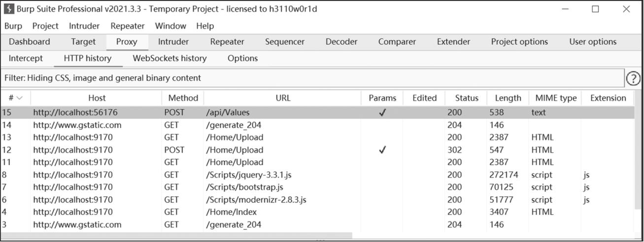The height and width of the screenshot is (242, 644).
Task: Sort by the Length column header
Action: click(x=508, y=98)
